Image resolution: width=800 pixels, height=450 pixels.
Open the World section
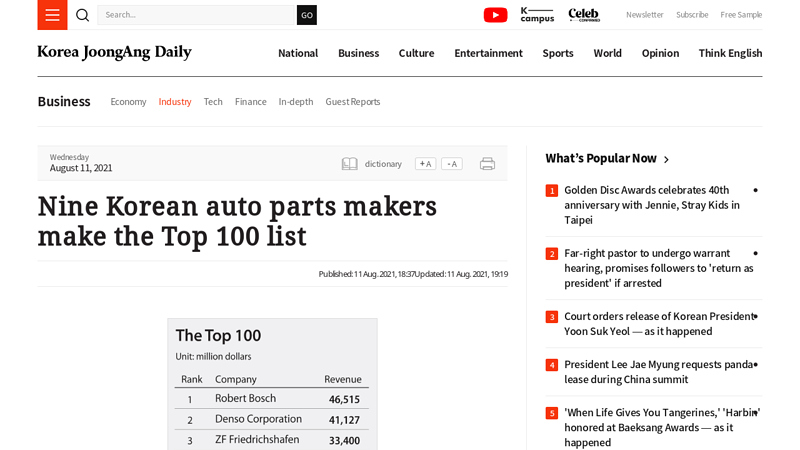point(607,53)
